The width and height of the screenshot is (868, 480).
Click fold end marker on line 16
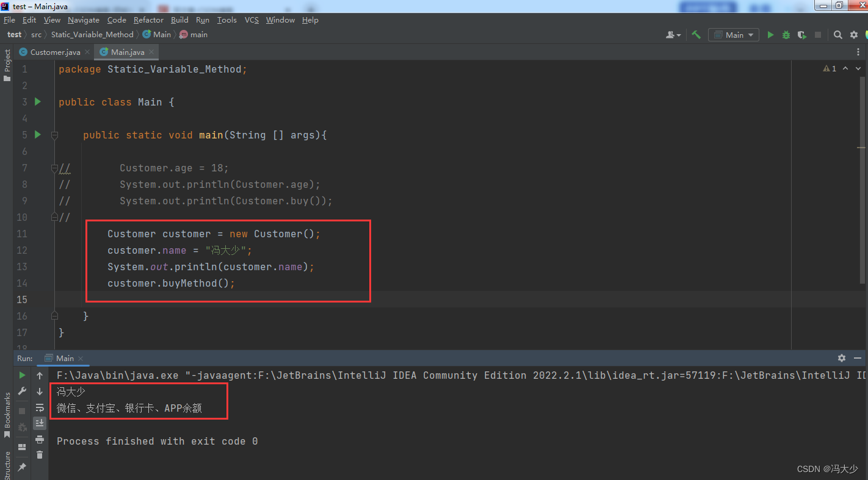point(54,316)
